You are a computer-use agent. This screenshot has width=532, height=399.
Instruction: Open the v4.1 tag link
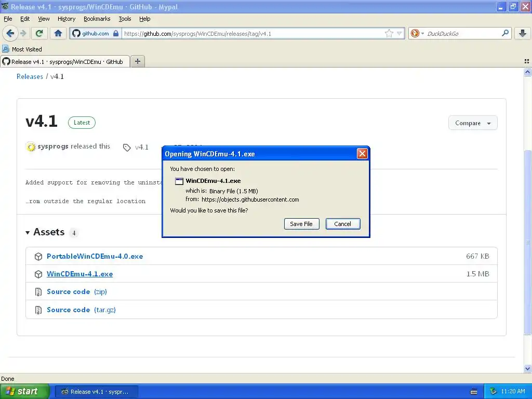141,147
